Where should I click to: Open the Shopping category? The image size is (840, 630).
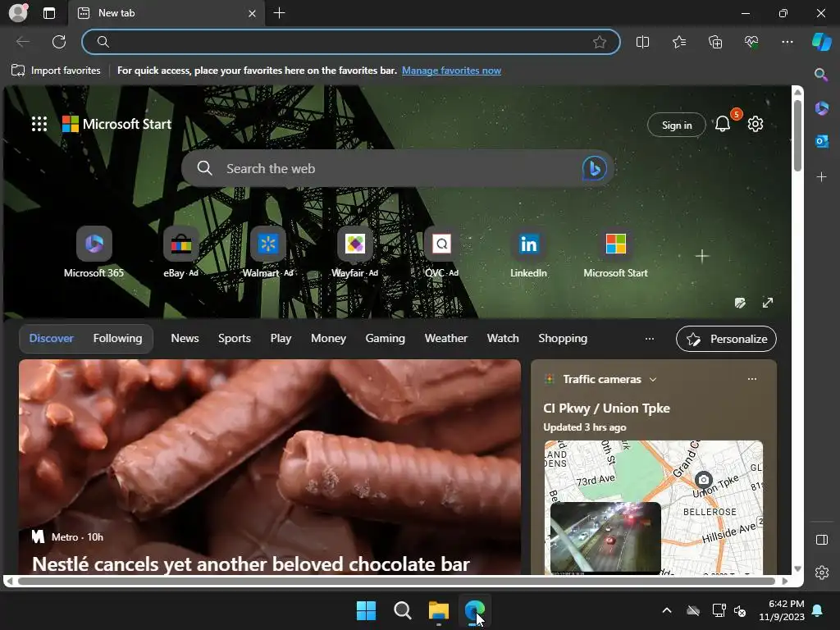tap(563, 338)
